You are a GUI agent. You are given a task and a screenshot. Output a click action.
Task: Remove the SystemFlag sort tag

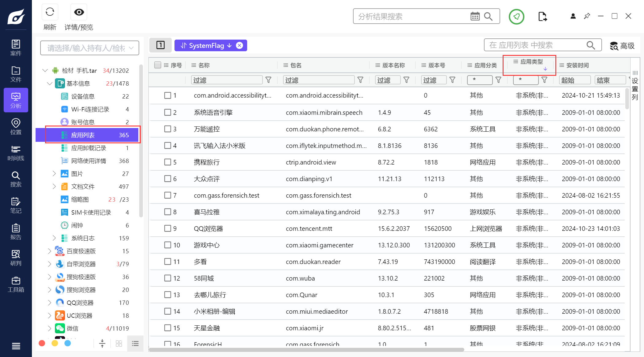click(x=240, y=45)
